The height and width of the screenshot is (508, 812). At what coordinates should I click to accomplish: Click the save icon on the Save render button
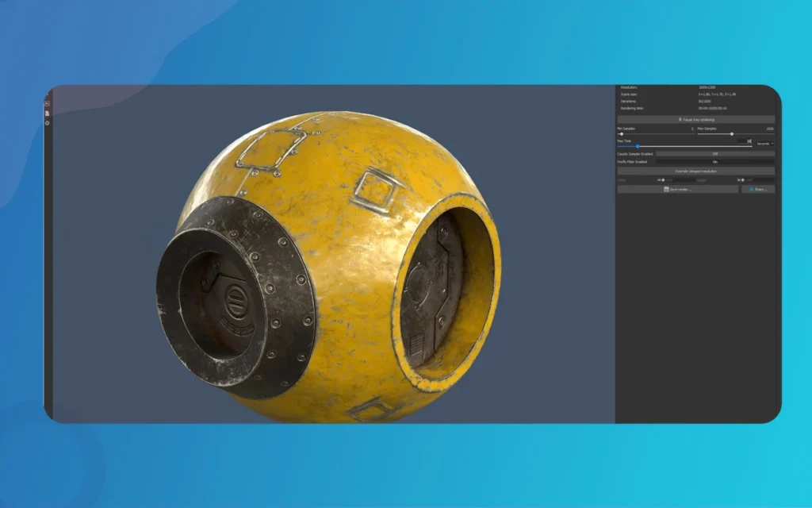666,189
